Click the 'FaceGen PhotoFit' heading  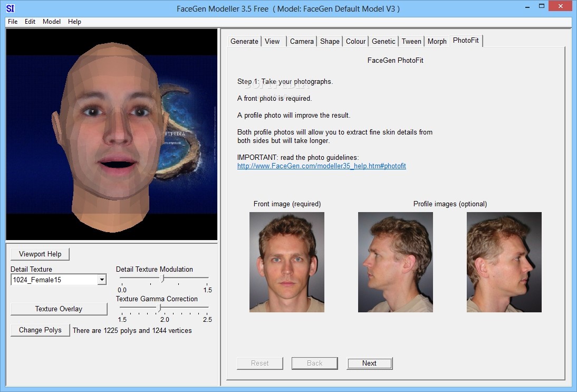[395, 60]
